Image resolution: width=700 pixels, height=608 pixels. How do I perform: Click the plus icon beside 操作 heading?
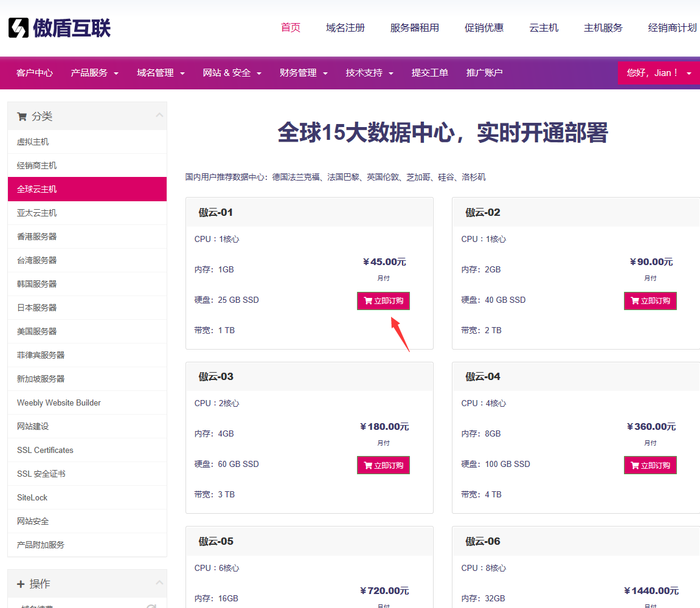[21, 584]
